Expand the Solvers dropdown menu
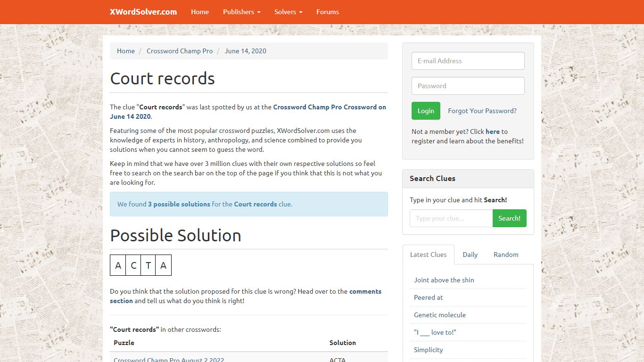Screen dimensions: 644x362 click(289, 12)
